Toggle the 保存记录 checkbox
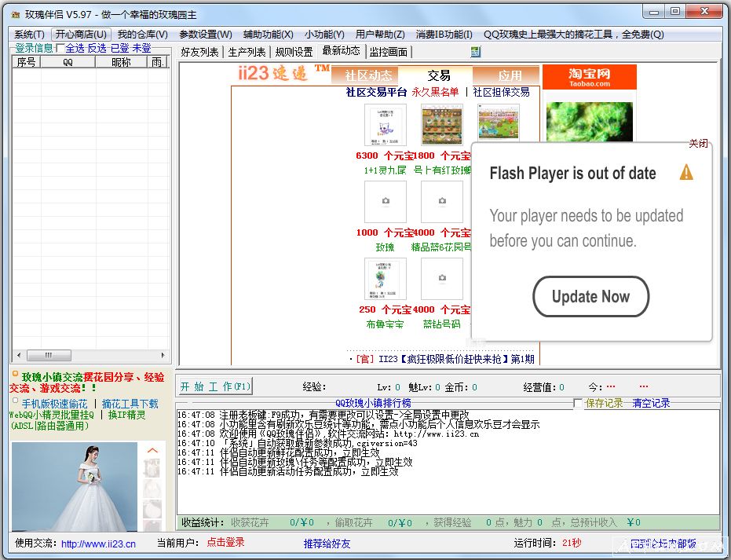The height and width of the screenshot is (560, 731). coord(578,404)
